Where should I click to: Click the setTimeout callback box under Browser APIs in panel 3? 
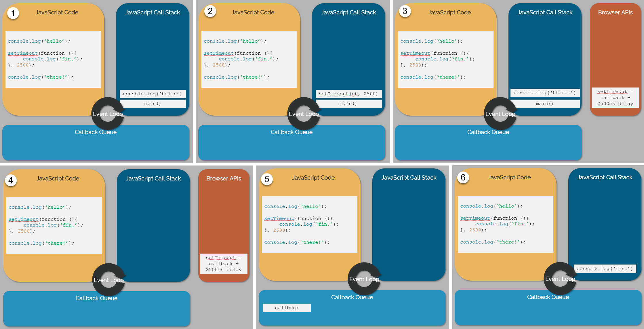coord(615,98)
